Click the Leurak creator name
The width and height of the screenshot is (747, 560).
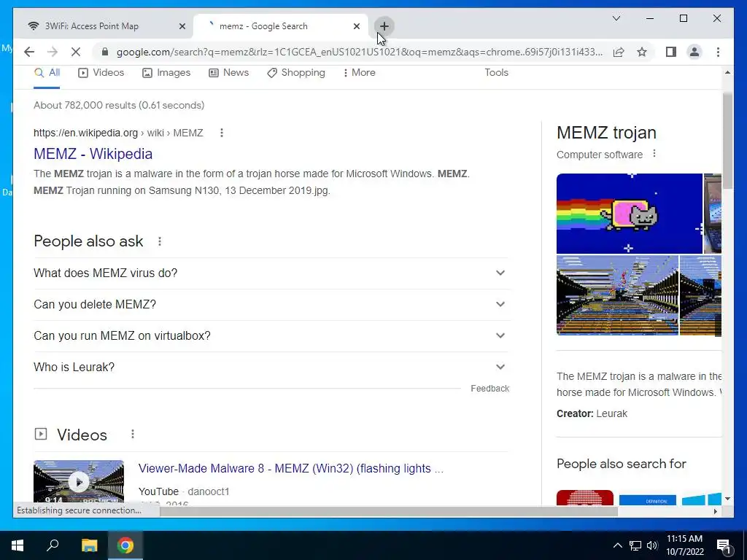pos(612,414)
